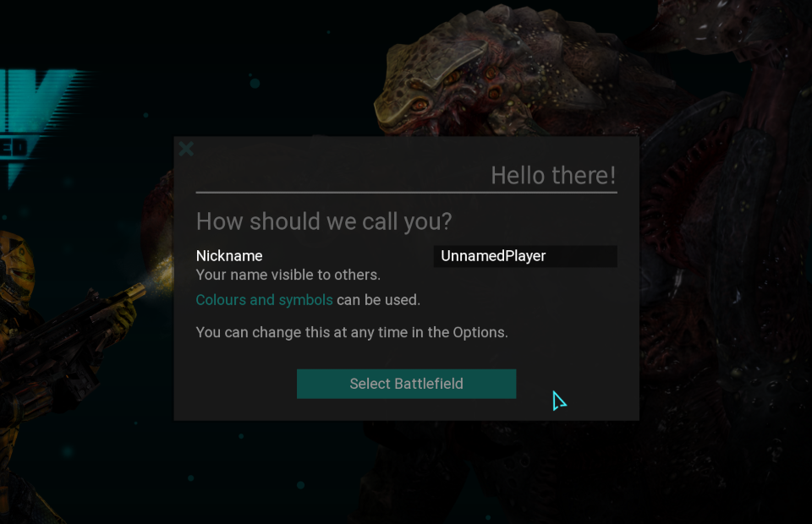Click the yellow armored soldier's helmet
Image resolution: width=812 pixels, height=524 pixels.
tap(15, 264)
